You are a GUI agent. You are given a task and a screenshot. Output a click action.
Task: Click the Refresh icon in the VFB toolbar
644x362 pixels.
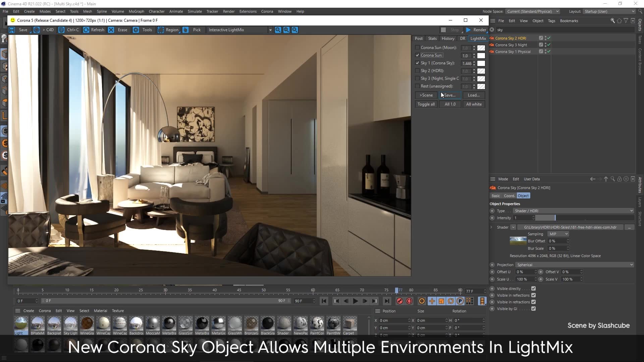(x=86, y=30)
